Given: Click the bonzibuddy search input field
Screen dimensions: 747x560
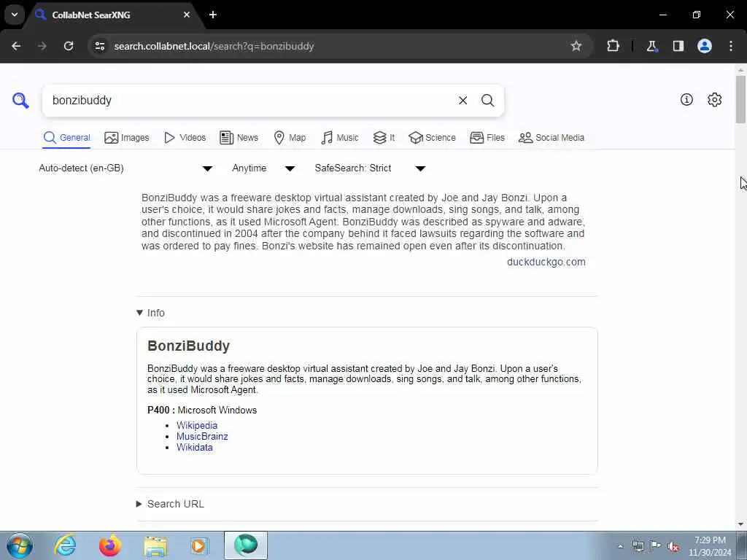Looking at the screenshot, I should point(248,101).
